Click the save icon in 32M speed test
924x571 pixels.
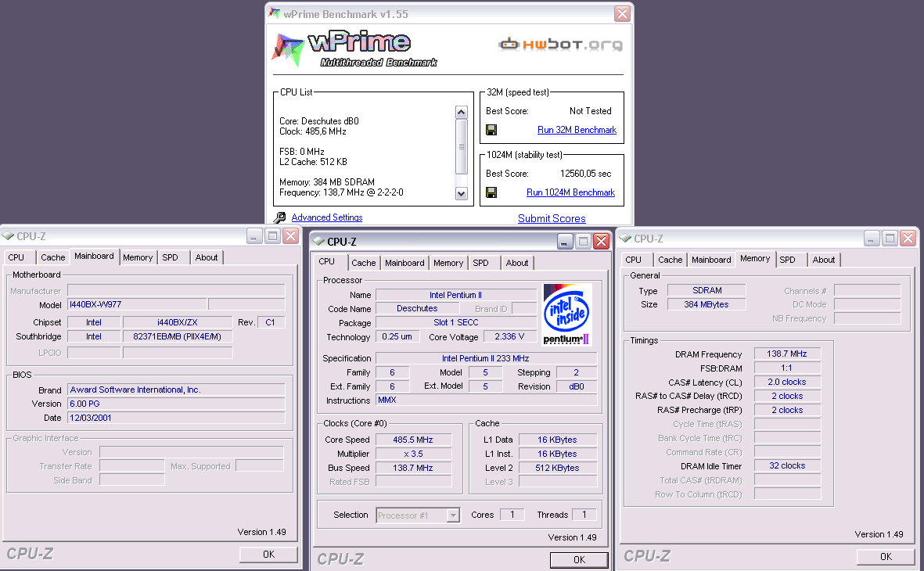point(491,130)
